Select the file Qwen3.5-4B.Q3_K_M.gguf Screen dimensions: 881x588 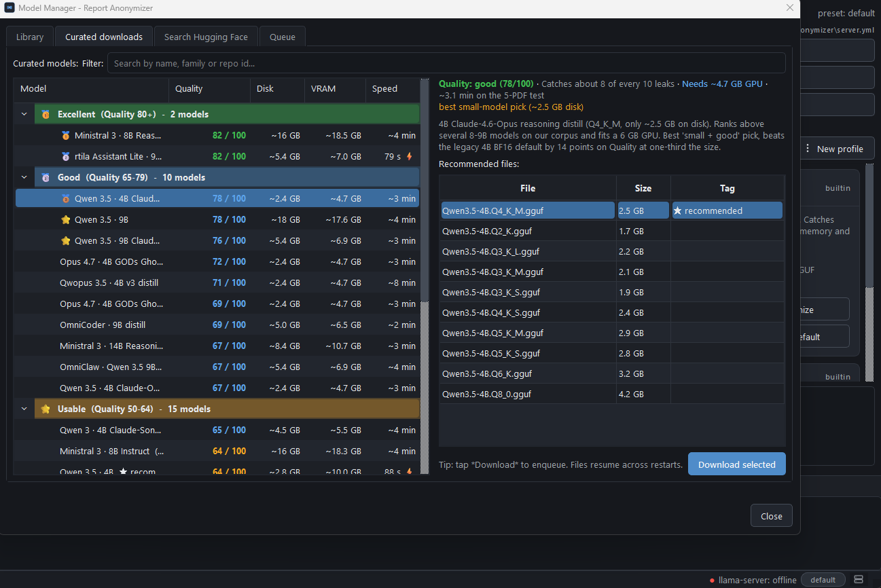pyautogui.click(x=528, y=272)
